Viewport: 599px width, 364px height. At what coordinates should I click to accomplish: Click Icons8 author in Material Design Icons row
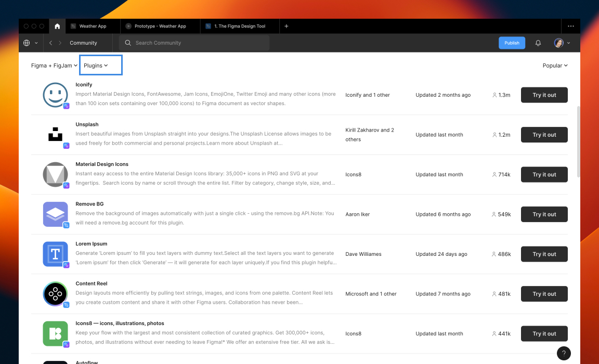[x=354, y=175]
